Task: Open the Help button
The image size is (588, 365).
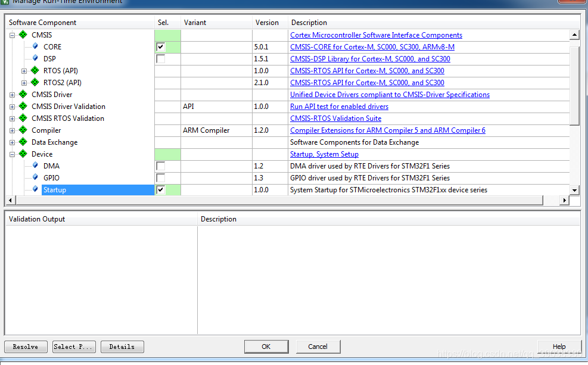Action: click(559, 347)
